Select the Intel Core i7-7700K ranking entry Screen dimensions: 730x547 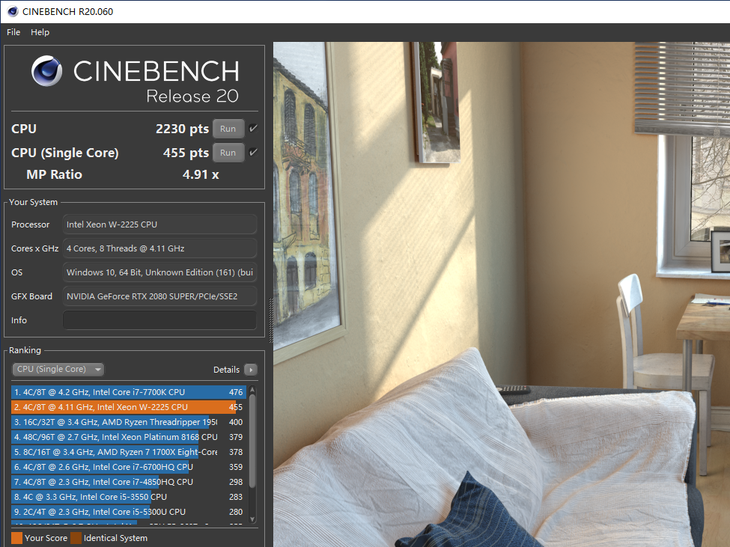(x=128, y=392)
